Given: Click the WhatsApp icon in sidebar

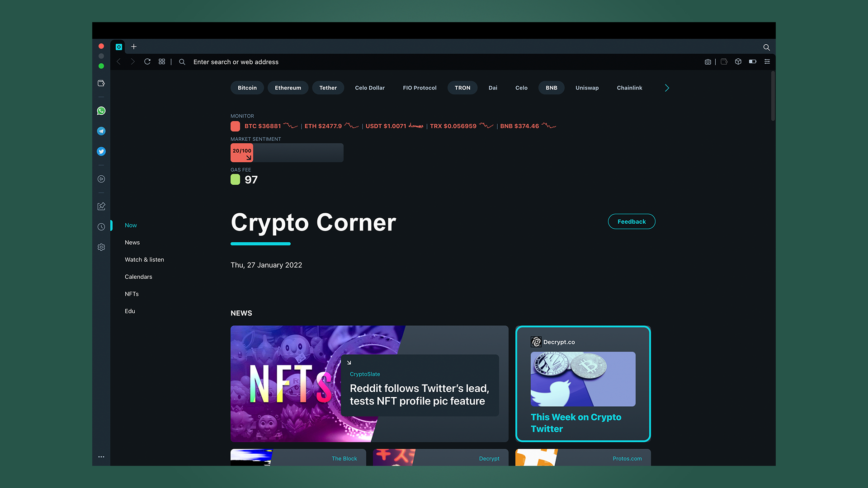Looking at the screenshot, I should (101, 111).
